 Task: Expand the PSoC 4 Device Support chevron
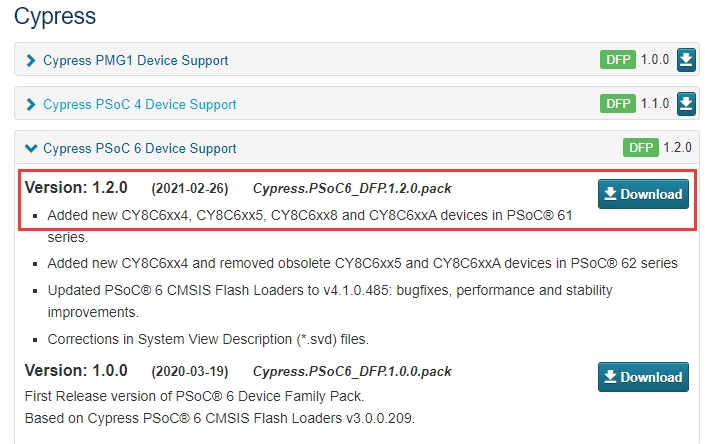click(32, 105)
